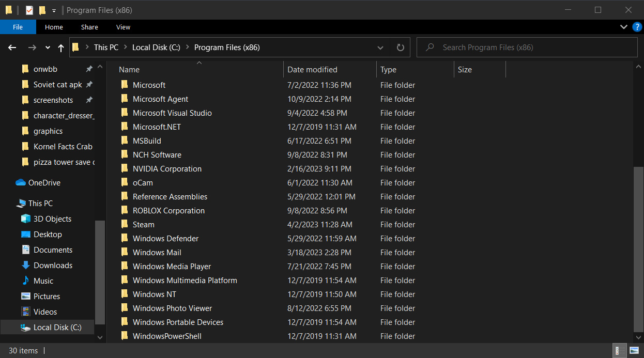Open the Properties quick access button
The width and height of the screenshot is (644, 358).
tap(29, 10)
